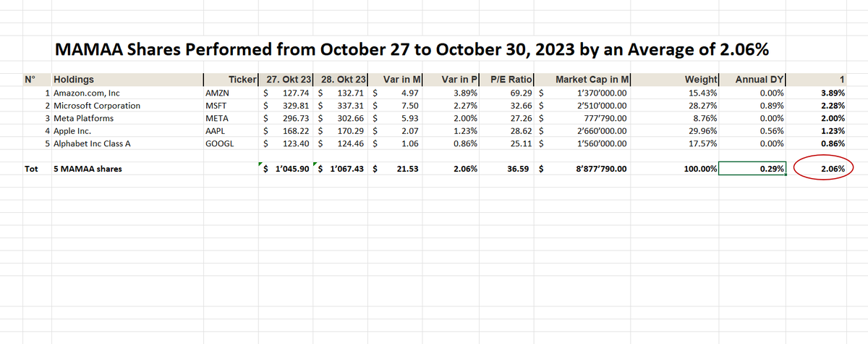This screenshot has width=868, height=344.
Task: Select Alphabet's 123.40 price cell
Action: (287, 143)
